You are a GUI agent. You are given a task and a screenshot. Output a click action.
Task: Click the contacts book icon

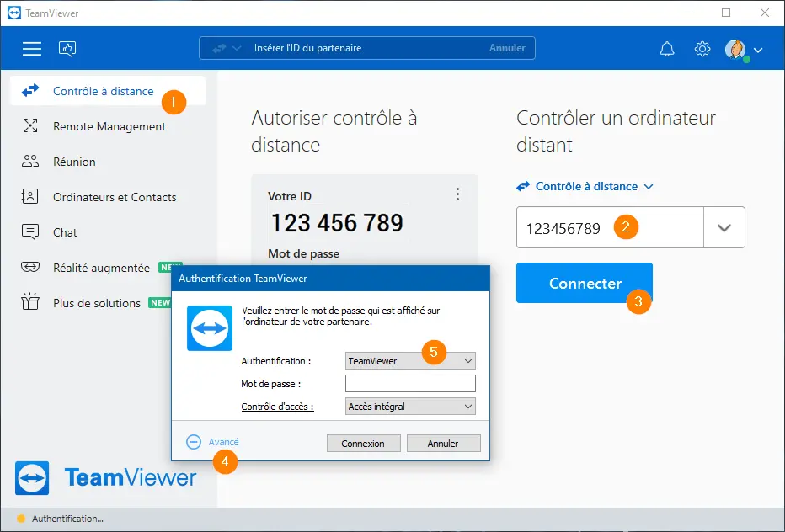click(30, 196)
